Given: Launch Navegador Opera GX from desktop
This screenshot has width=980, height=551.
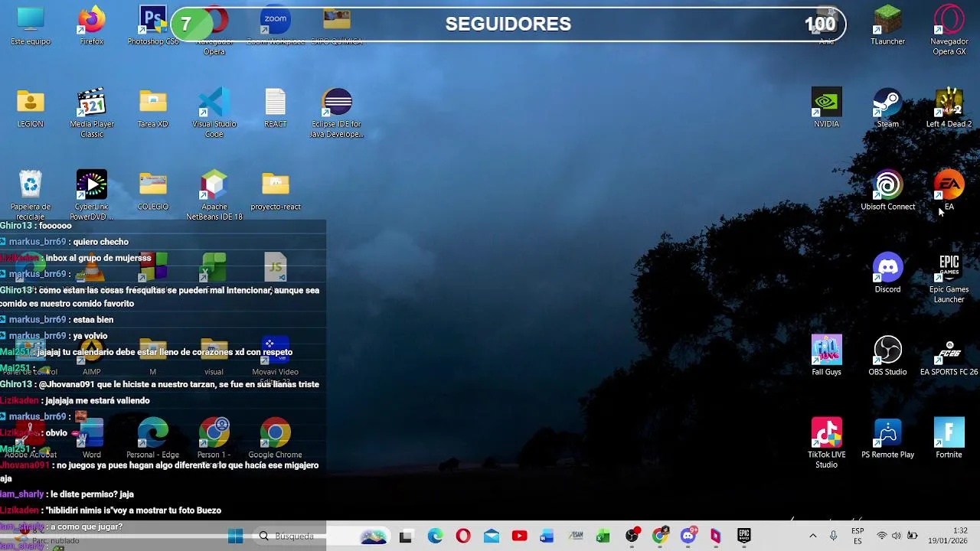Looking at the screenshot, I should [x=949, y=29].
